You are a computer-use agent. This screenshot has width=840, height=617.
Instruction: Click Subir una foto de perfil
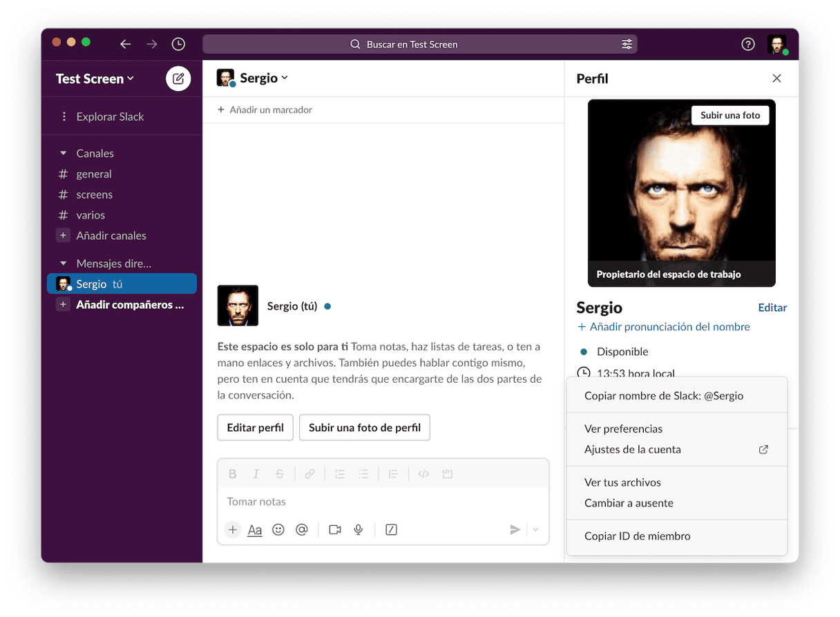pyautogui.click(x=365, y=428)
